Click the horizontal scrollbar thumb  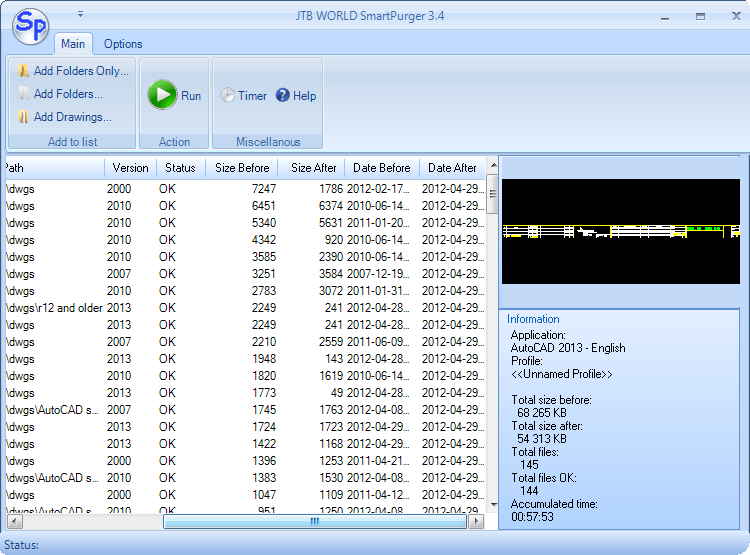[x=315, y=521]
